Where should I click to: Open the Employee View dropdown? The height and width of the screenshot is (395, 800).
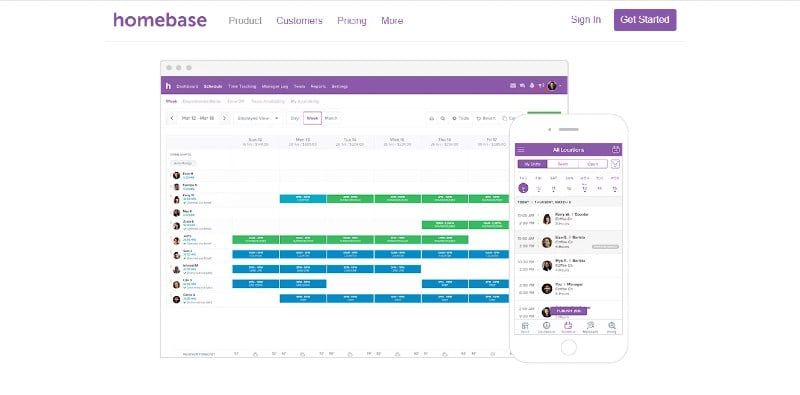(258, 118)
